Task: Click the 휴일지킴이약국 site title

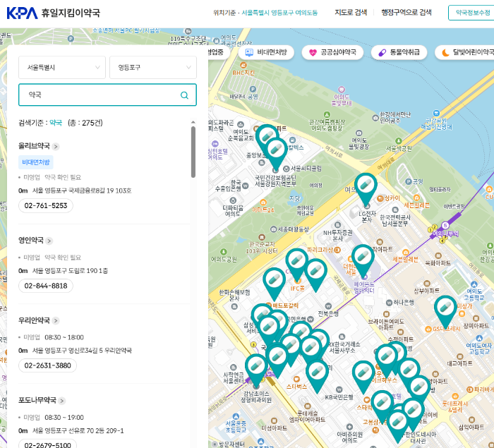Action: coord(71,13)
